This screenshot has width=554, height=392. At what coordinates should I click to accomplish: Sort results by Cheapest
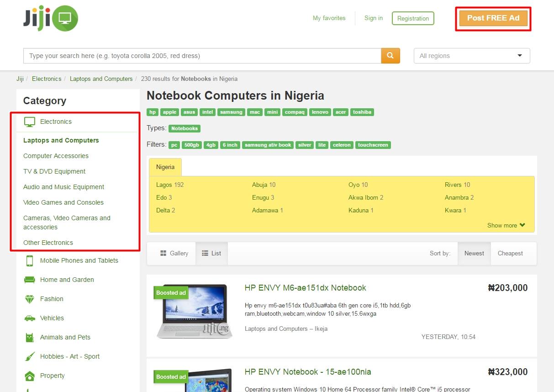tap(510, 253)
